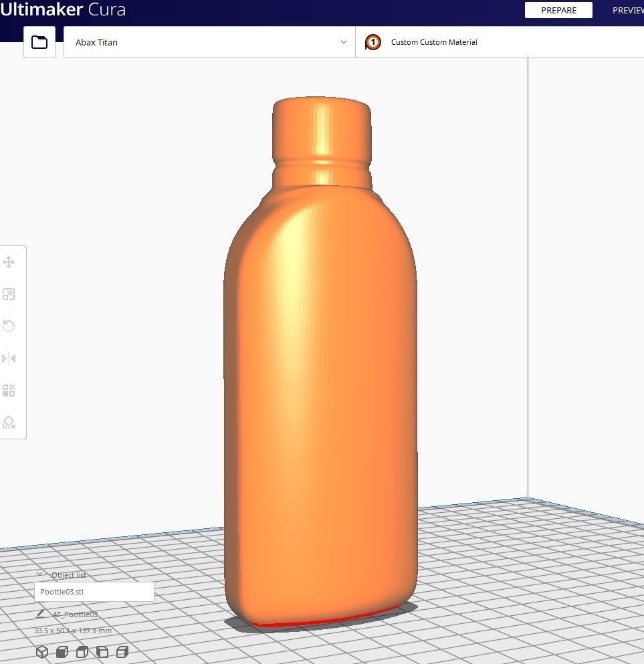Open the Custom Custom Material selector
Screen dimensions: 644x664
point(500,42)
